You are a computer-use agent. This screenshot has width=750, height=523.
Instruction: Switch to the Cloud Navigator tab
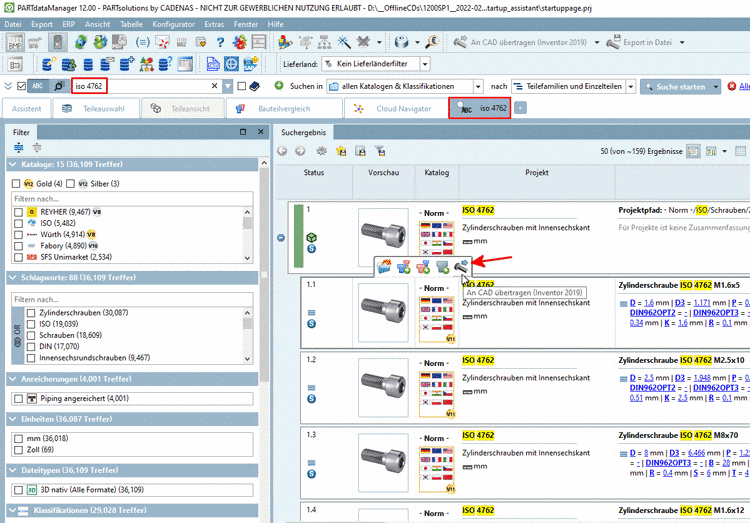click(395, 109)
